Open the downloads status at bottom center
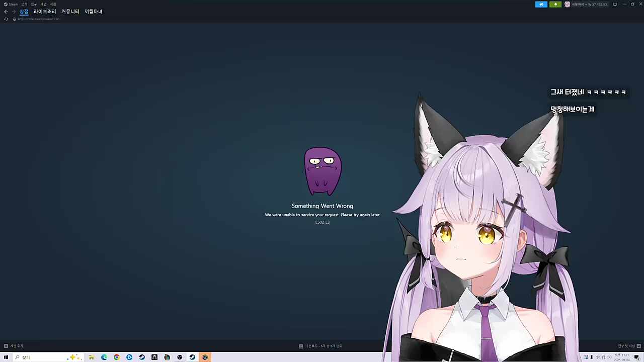 point(320,346)
